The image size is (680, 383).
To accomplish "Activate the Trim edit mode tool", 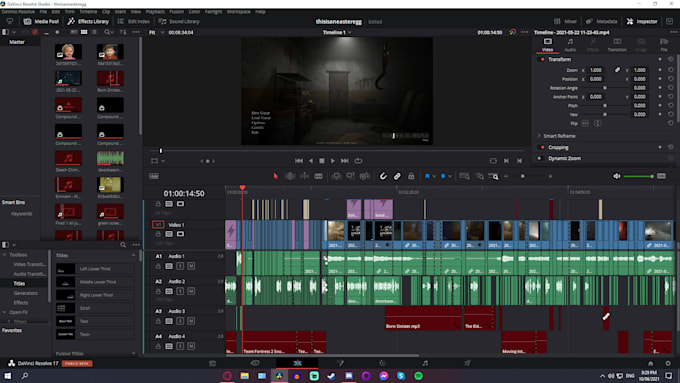I will pyautogui.click(x=290, y=176).
